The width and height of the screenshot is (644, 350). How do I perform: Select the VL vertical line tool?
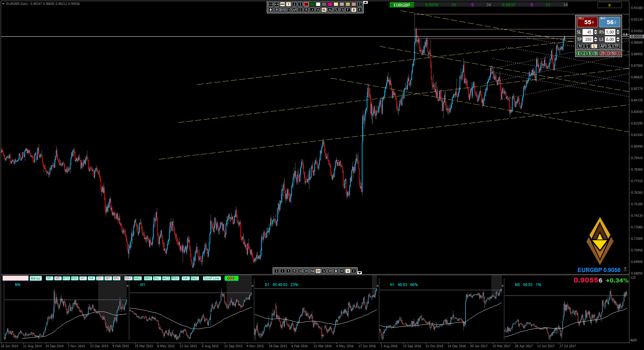coord(318,10)
